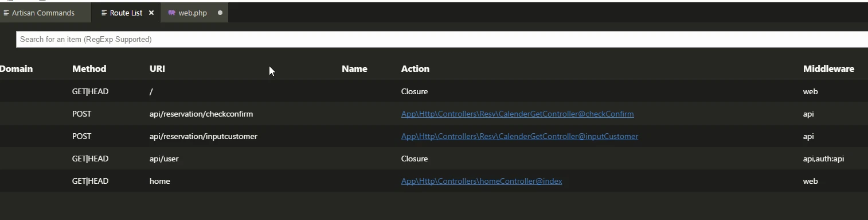Viewport: 868px width, 220px height.
Task: Click the api,auth:api middleware cell
Action: [823, 159]
